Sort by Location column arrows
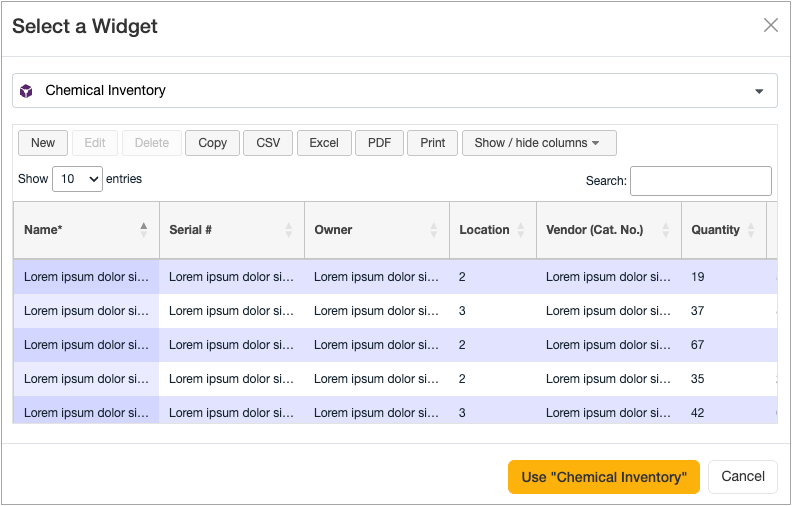 (522, 230)
